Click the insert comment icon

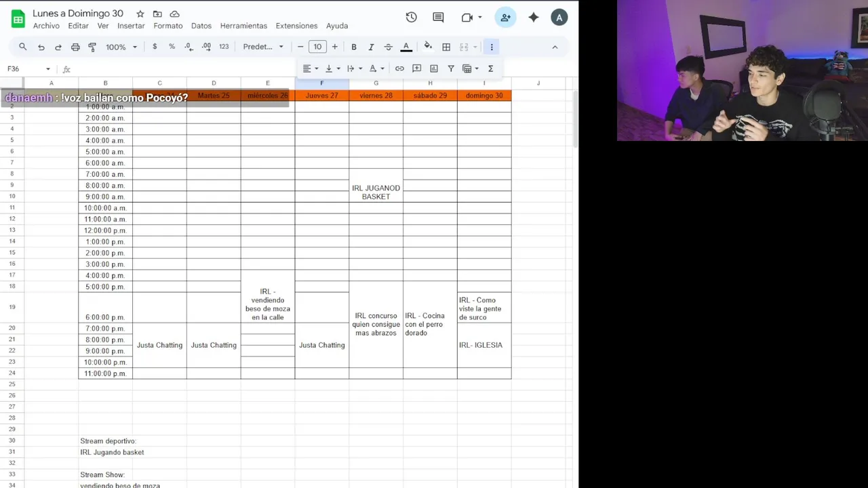pos(416,68)
